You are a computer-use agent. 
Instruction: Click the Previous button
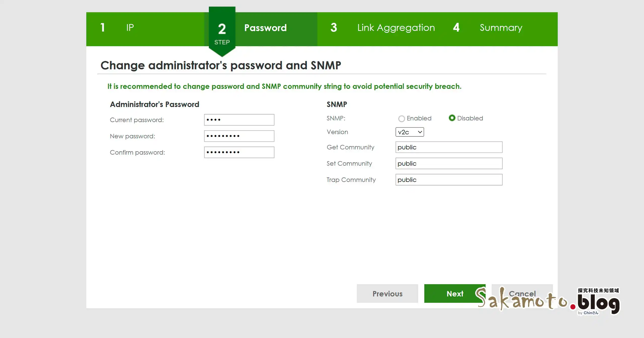[387, 293]
